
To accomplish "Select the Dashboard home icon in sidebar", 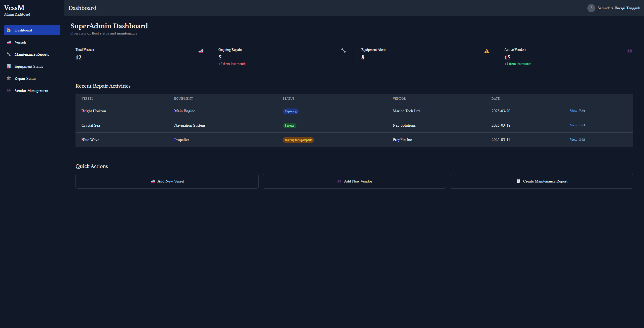I will (9, 30).
